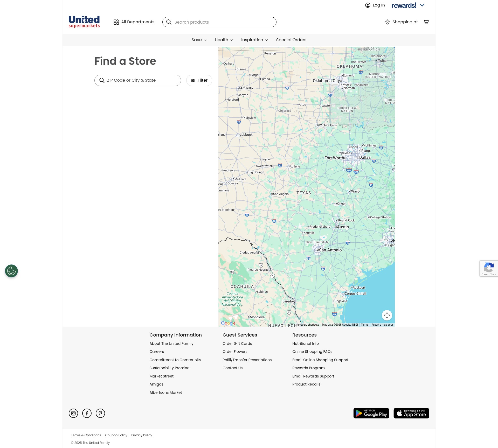Click the App Store badge
498x448 pixels.
click(411, 413)
